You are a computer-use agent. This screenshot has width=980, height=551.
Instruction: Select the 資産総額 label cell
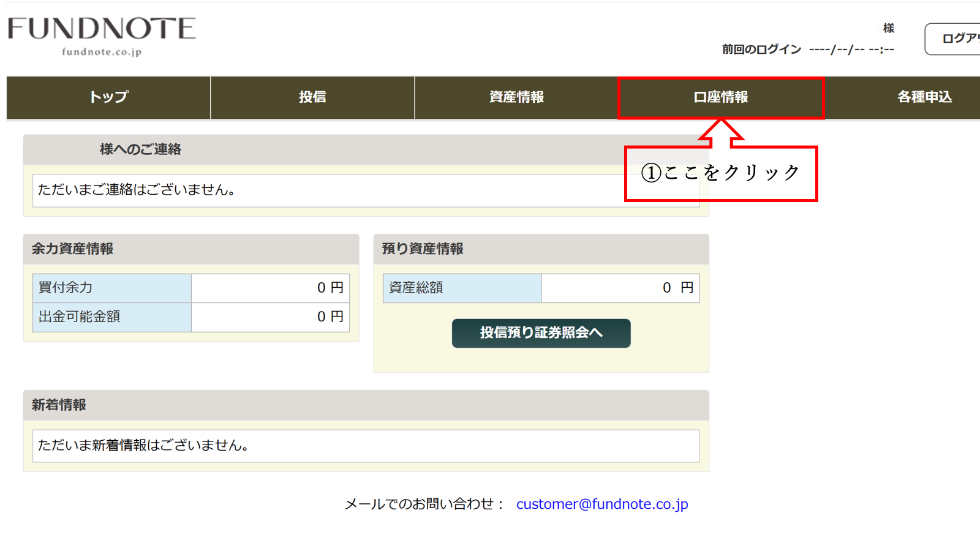(462, 288)
